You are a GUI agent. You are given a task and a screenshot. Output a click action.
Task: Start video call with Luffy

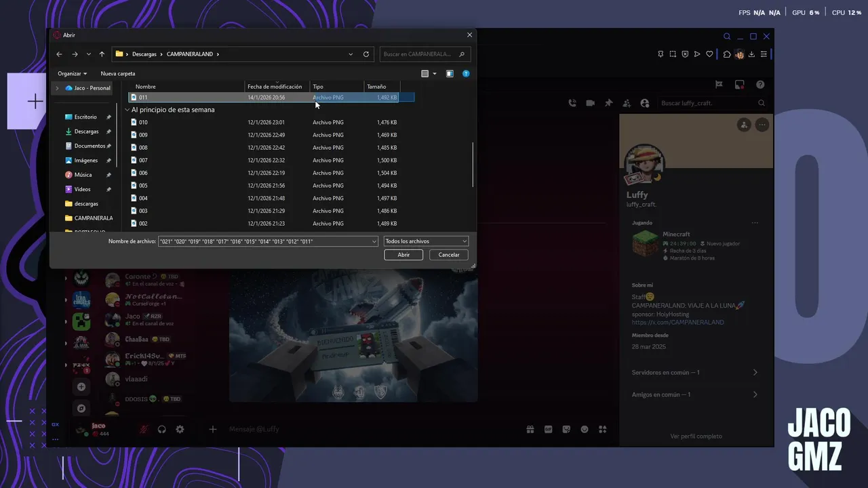[x=590, y=103]
